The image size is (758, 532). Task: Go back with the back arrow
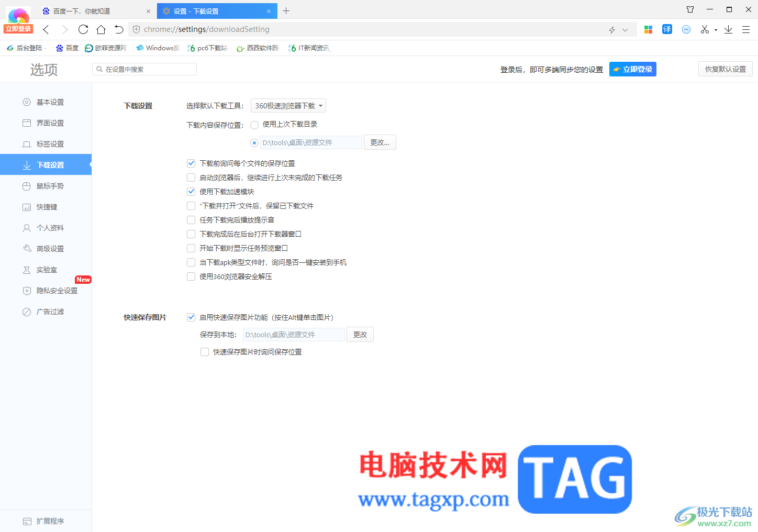point(46,29)
